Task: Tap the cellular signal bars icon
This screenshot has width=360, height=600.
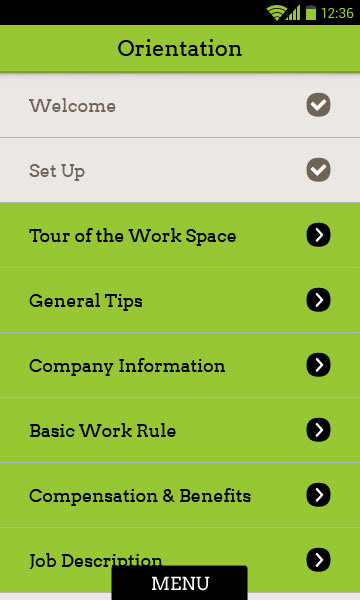Action: (x=293, y=13)
